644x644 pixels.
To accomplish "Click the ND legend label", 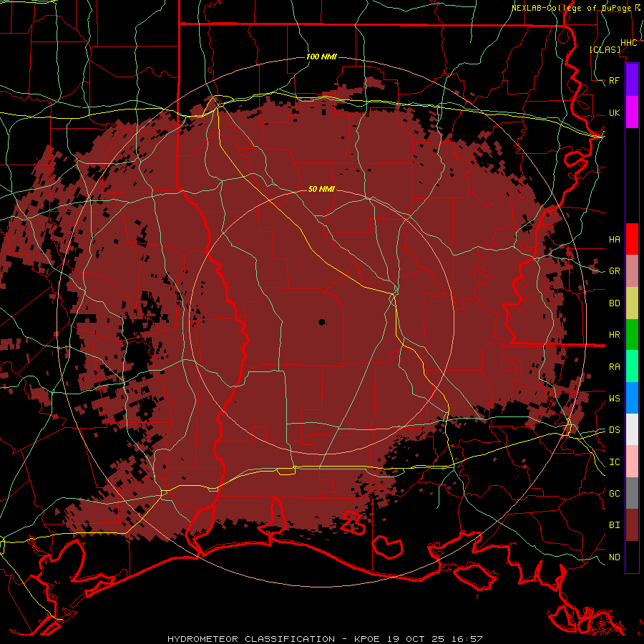I will [x=615, y=557].
